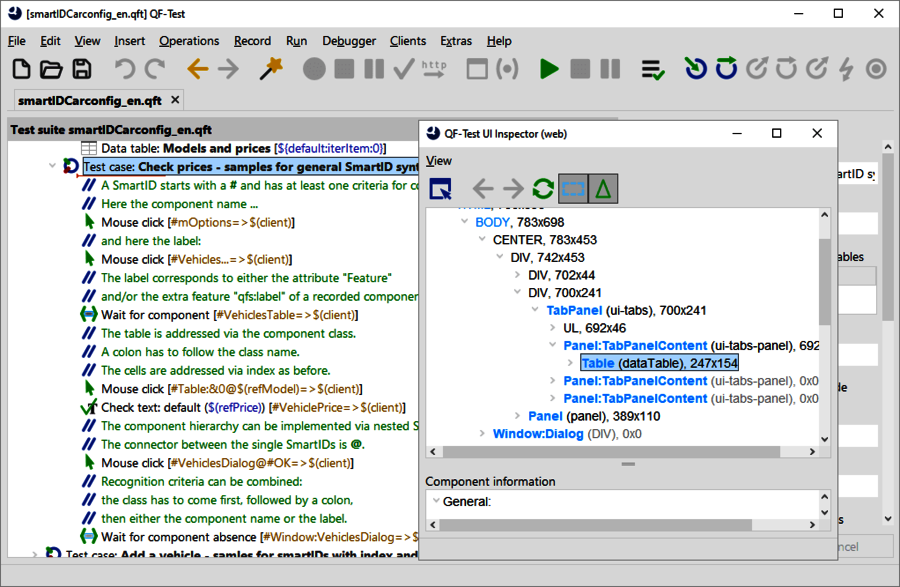The width and height of the screenshot is (900, 587).
Task: Click the Save floppy disk icon
Action: 81,69
